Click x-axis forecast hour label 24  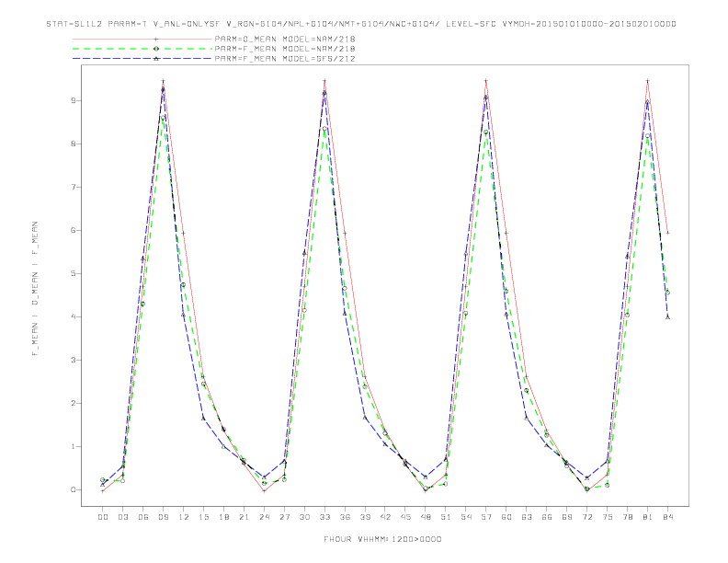264,517
